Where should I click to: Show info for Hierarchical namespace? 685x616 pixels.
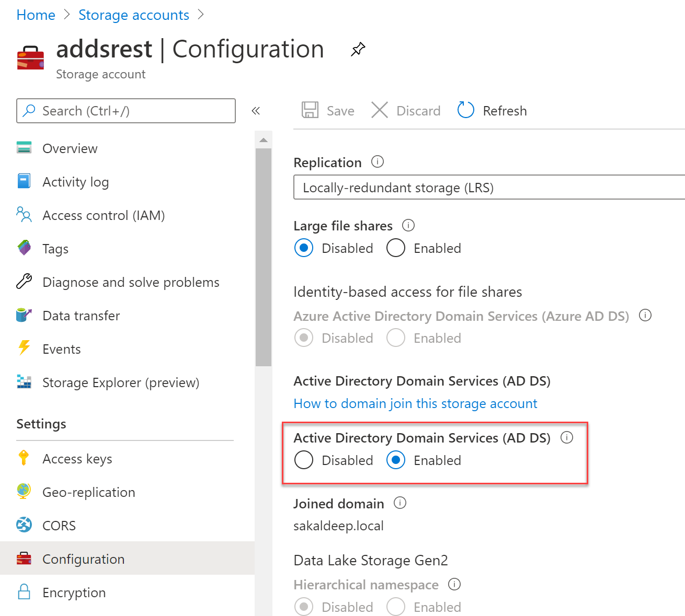click(454, 584)
